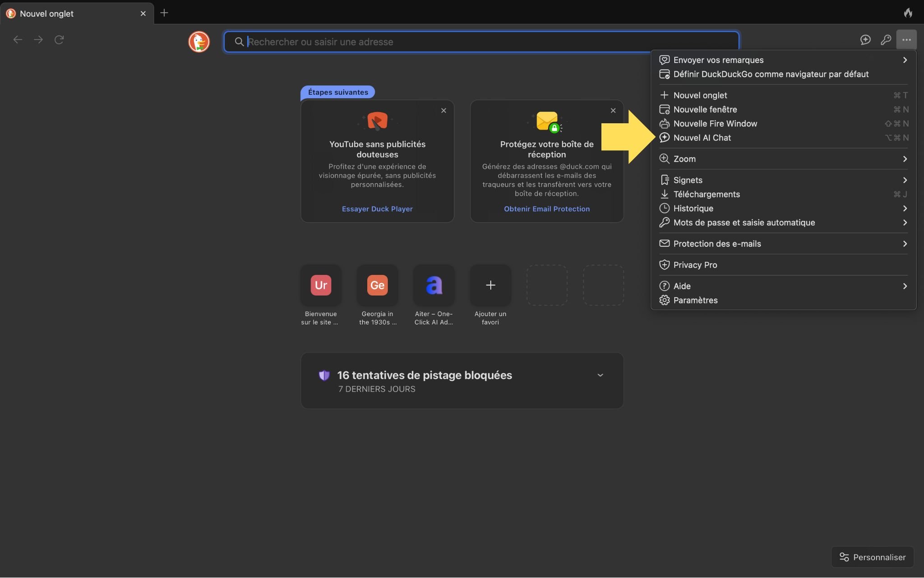
Task: Click the Duck Player icon on the card
Action: (x=377, y=121)
